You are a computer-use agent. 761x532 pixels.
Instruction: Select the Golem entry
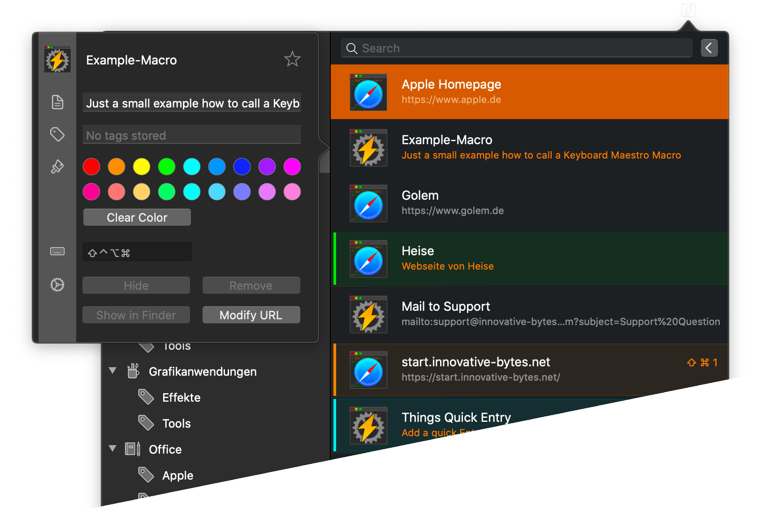530,203
